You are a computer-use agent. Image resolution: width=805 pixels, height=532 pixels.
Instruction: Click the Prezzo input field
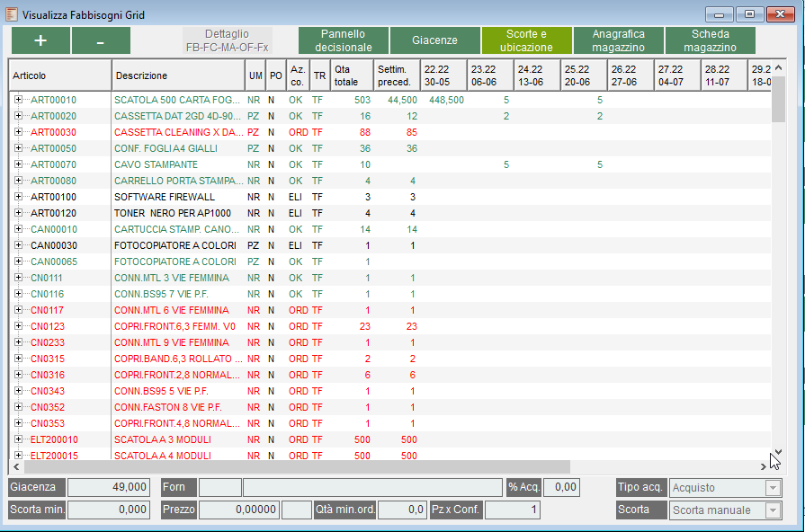pyautogui.click(x=238, y=510)
